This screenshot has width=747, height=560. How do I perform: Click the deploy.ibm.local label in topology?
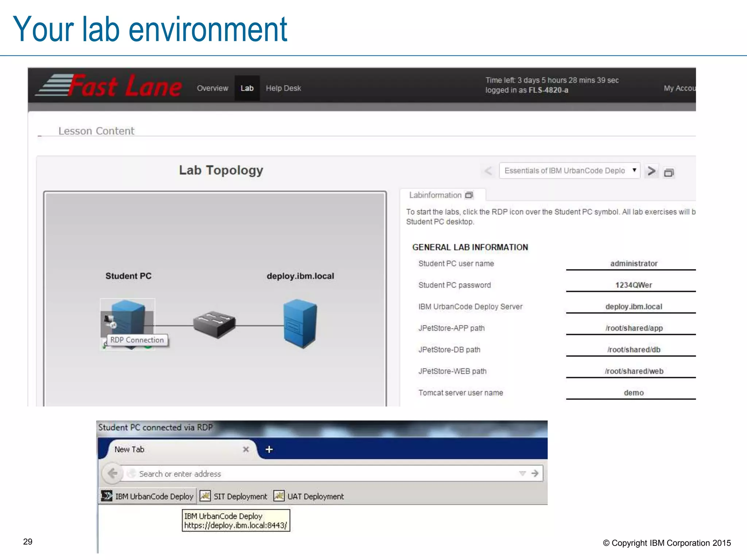coord(300,276)
